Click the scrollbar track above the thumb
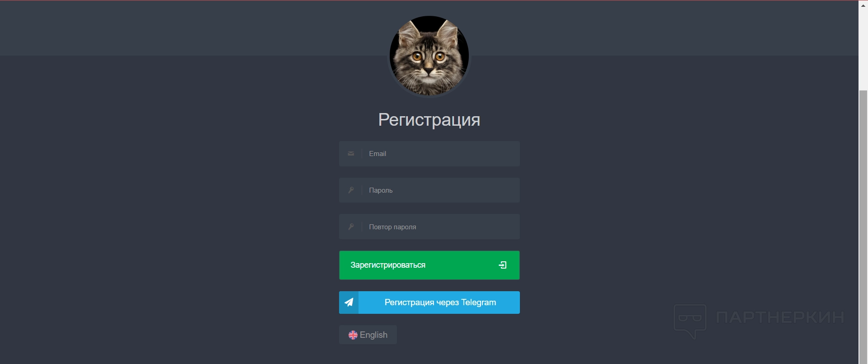 pyautogui.click(x=863, y=50)
